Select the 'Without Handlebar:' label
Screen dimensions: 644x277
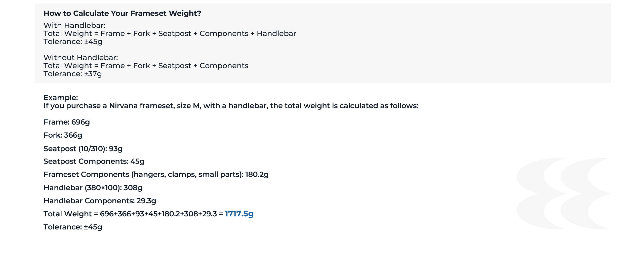click(80, 58)
